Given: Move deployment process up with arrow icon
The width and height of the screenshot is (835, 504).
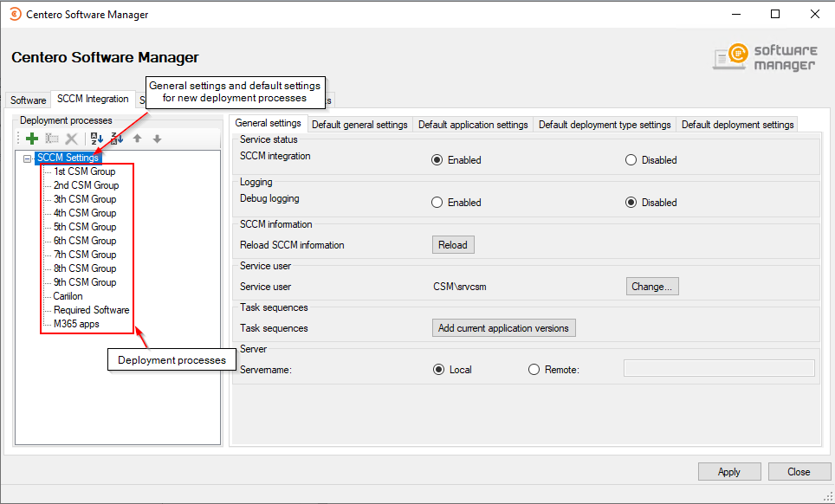Looking at the screenshot, I should 137,139.
